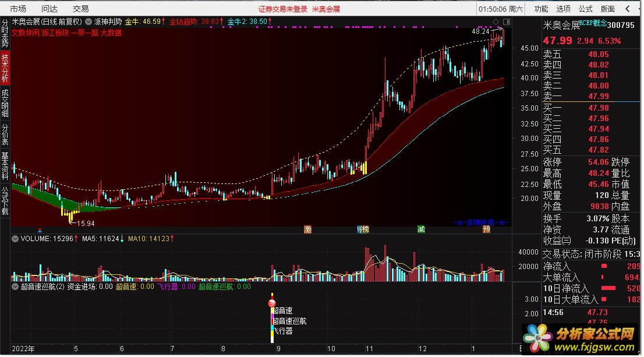Click the clock 01:50:06 周六
The width and height of the screenshot is (644, 357).
[501, 9]
